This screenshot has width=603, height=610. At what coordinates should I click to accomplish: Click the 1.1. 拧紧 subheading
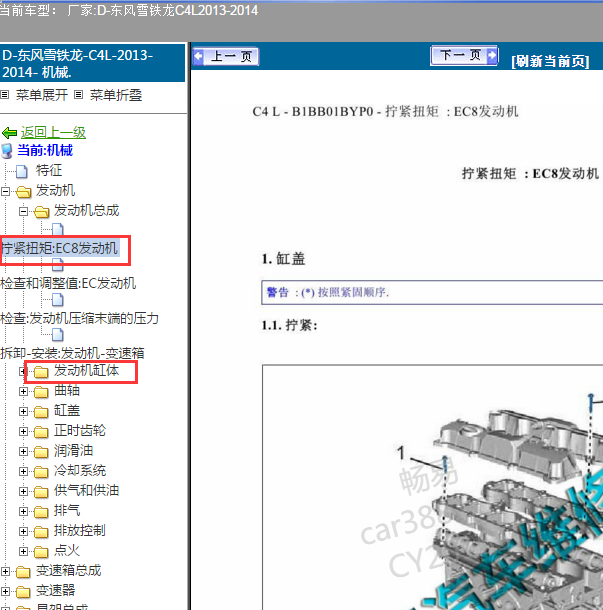click(x=289, y=325)
